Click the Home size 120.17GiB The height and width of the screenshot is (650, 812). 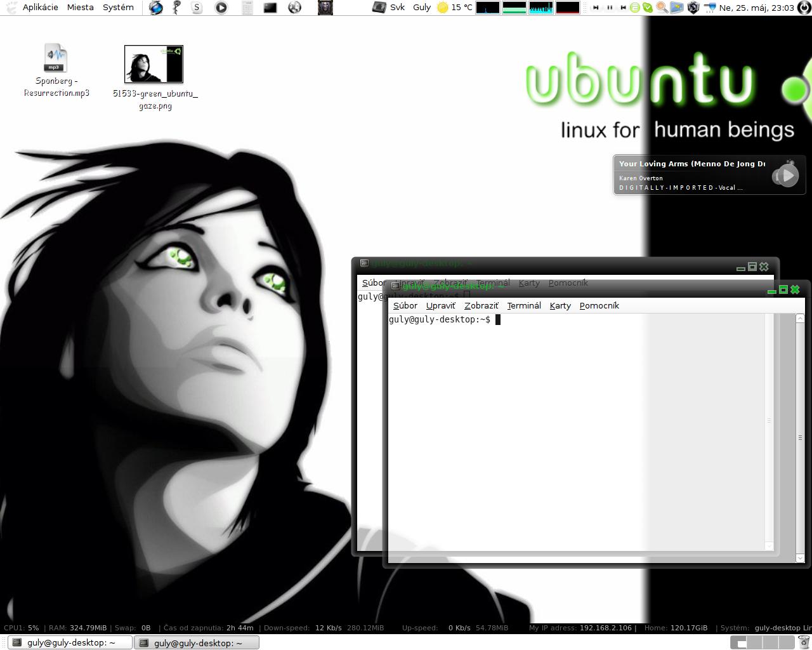[689, 628]
